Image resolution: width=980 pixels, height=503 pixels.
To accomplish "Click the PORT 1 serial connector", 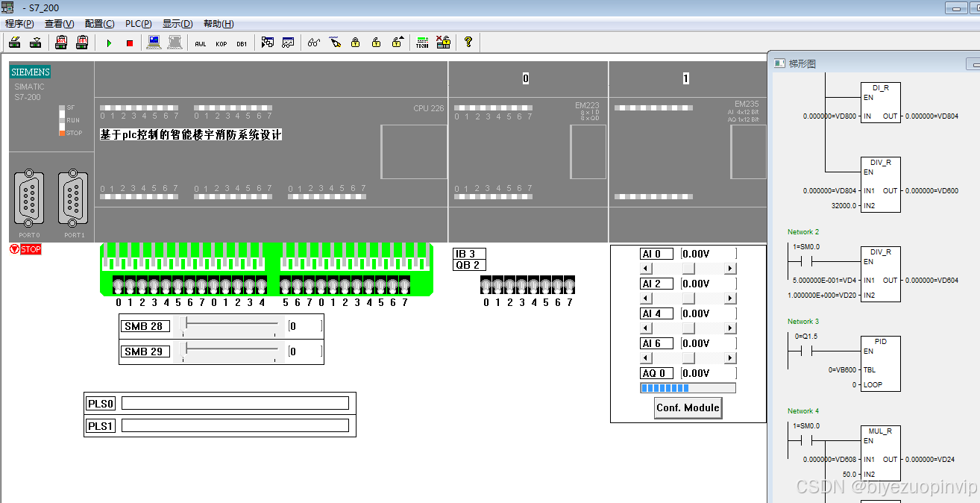I will click(74, 199).
